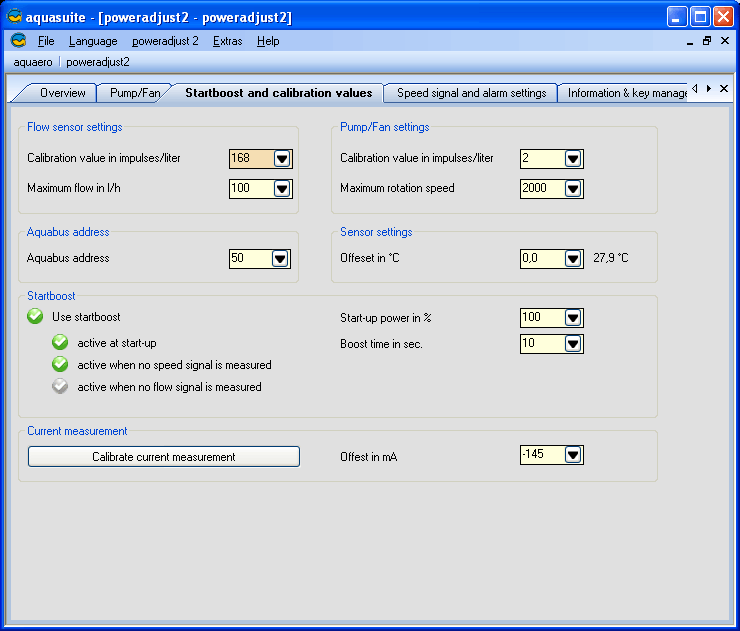Click the flow sensor calibration value field
The image size is (740, 631).
pos(250,158)
